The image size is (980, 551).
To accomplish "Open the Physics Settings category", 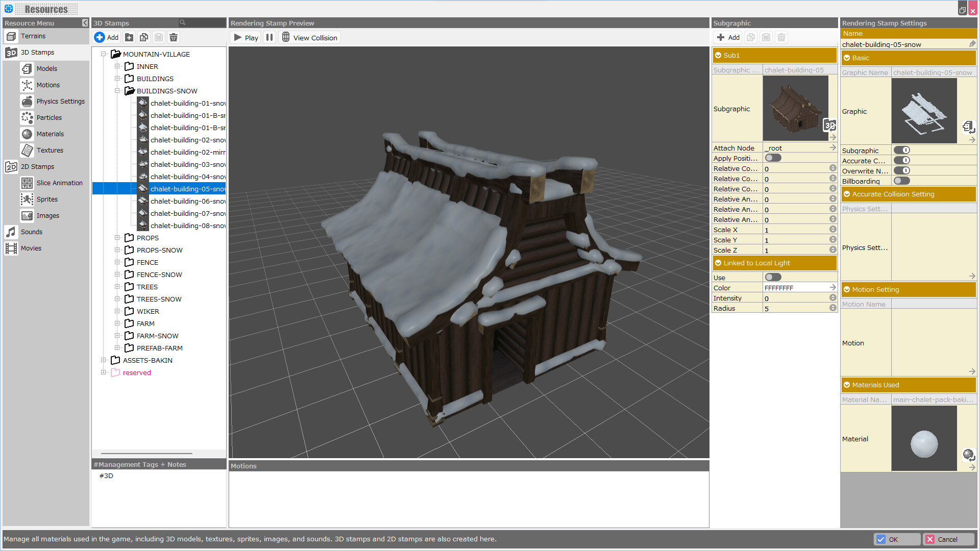I will (60, 101).
